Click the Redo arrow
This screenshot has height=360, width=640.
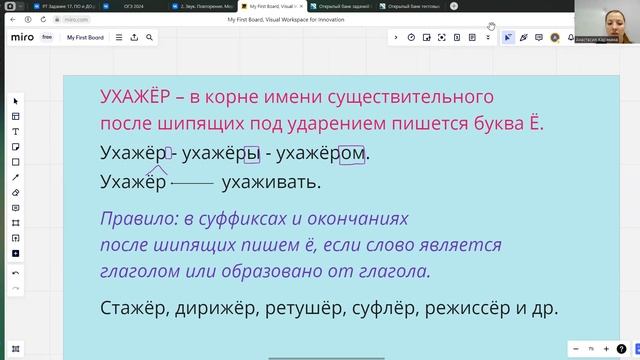click(16, 288)
